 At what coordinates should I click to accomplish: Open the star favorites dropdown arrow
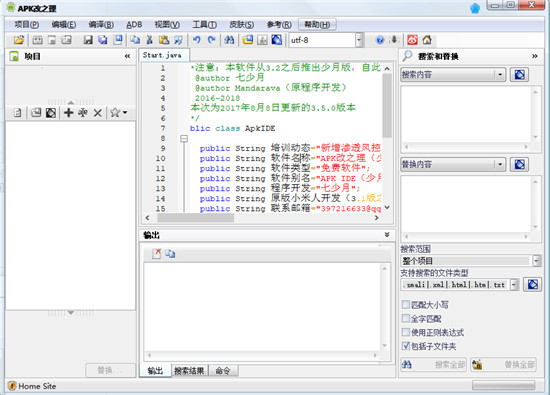pyautogui.click(x=125, y=113)
